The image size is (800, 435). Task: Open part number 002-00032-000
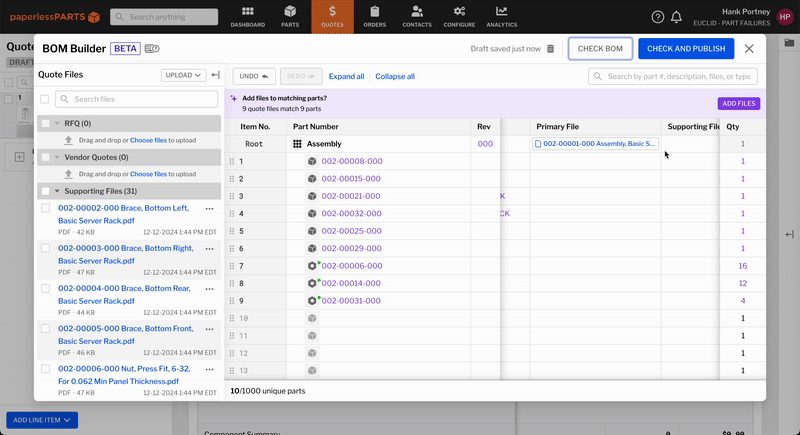pos(352,213)
